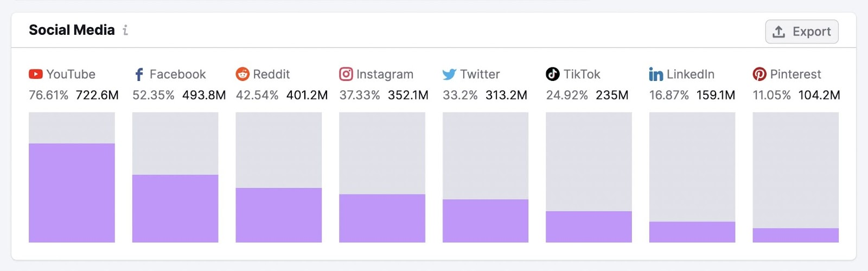
Task: Click the Reddit purple bar segment
Action: pyautogui.click(x=279, y=215)
